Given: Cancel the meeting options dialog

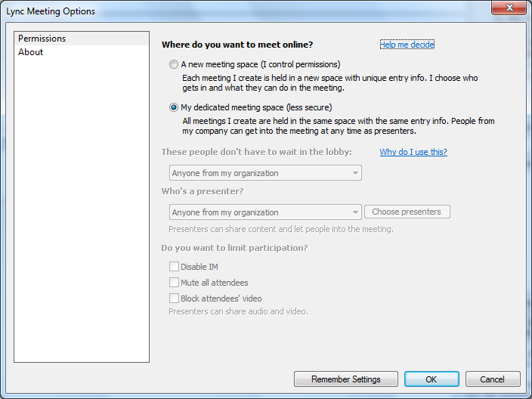Looking at the screenshot, I should click(x=493, y=379).
